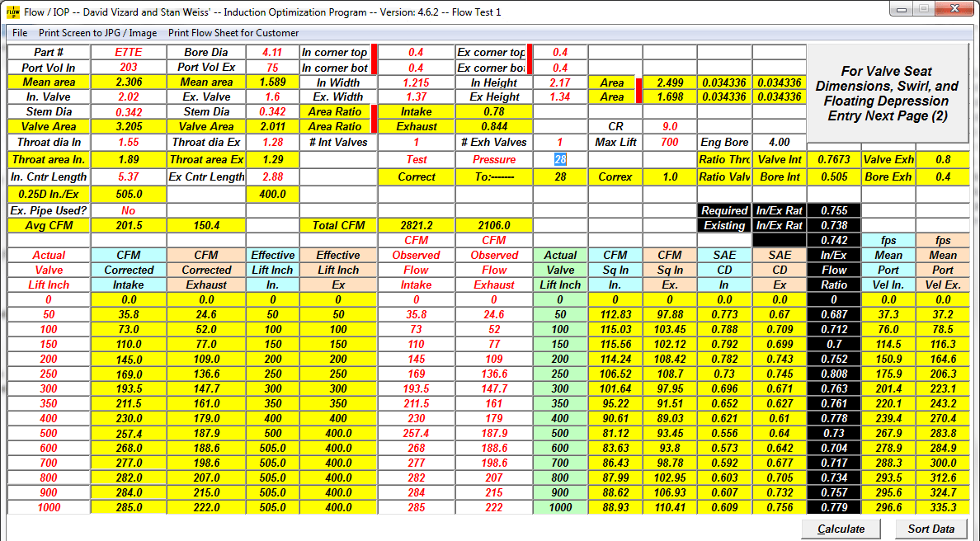Edit the Bore Dia value 4.11

[272, 53]
